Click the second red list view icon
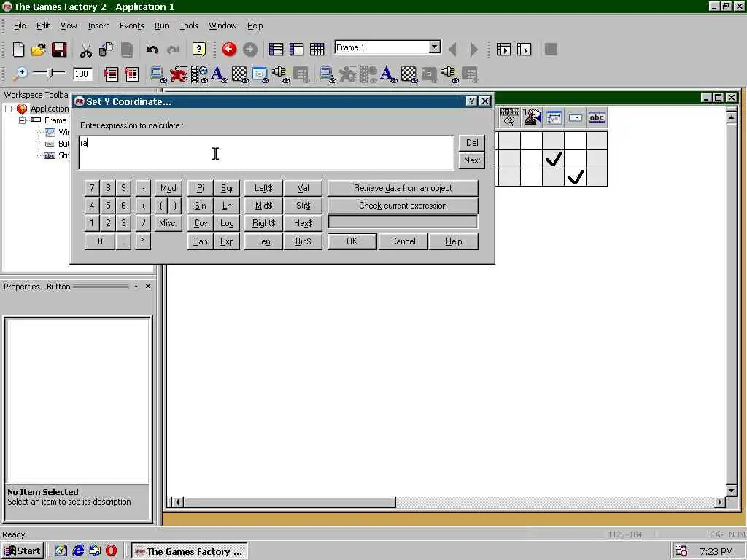747x560 pixels. [131, 74]
